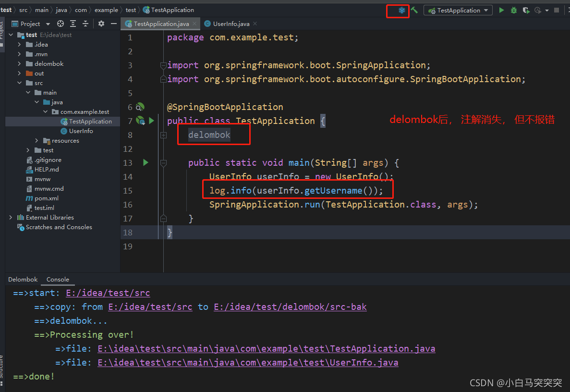
Task: Expand the resources folder
Action: [x=36, y=141]
